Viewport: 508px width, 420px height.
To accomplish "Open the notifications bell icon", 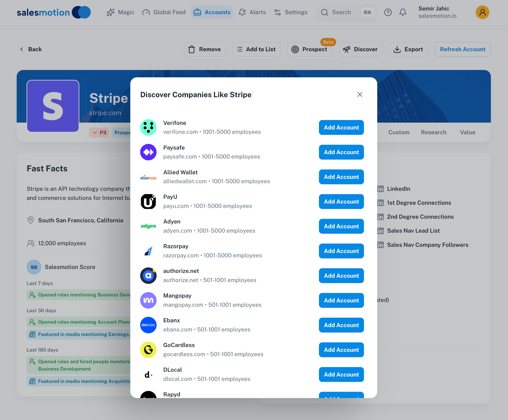I will click(403, 12).
